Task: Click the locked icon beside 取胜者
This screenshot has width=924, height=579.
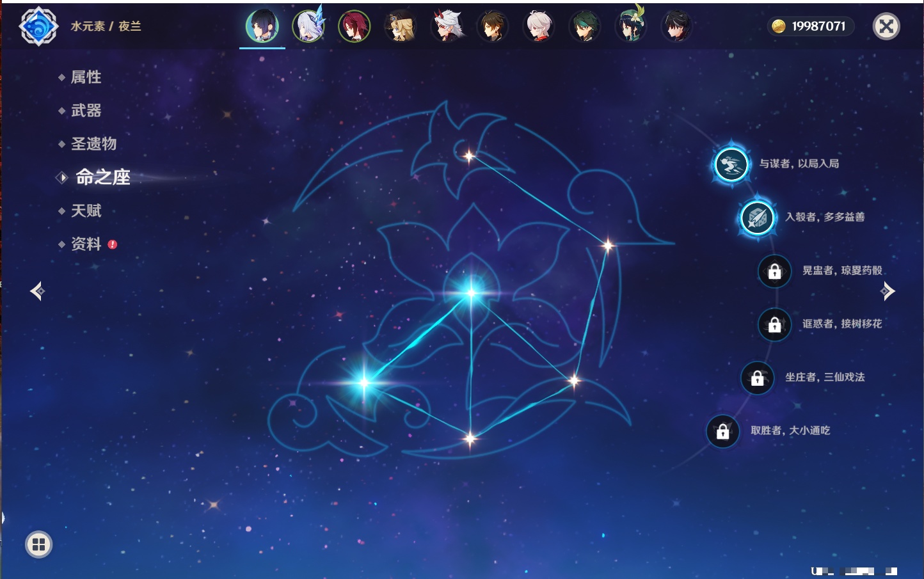Action: click(722, 431)
